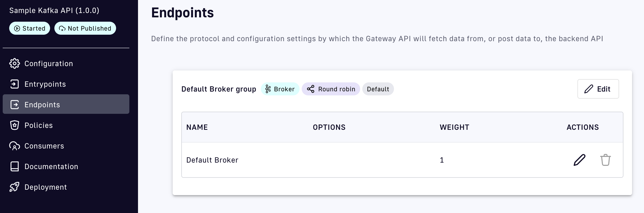The height and width of the screenshot is (213, 644).
Task: Click the Round robin load-balancer tag
Action: pos(331,89)
